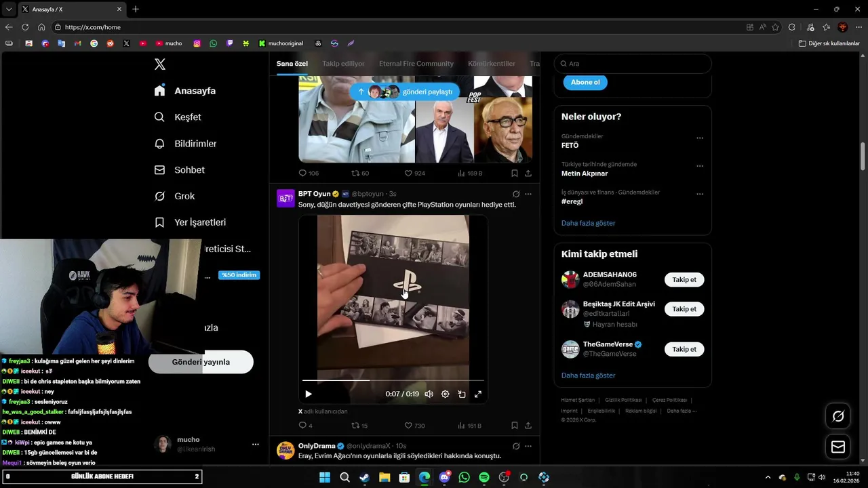Open more options on OnlyDrama post

tap(528, 446)
